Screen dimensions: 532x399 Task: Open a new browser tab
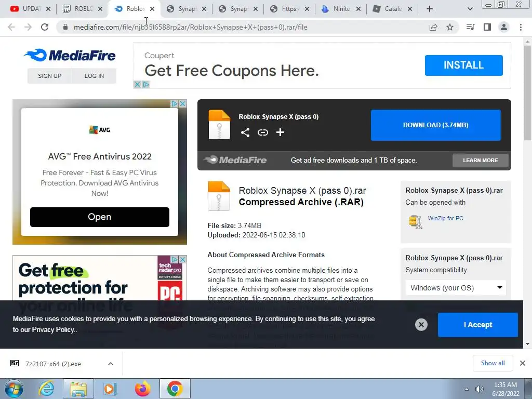point(430,9)
